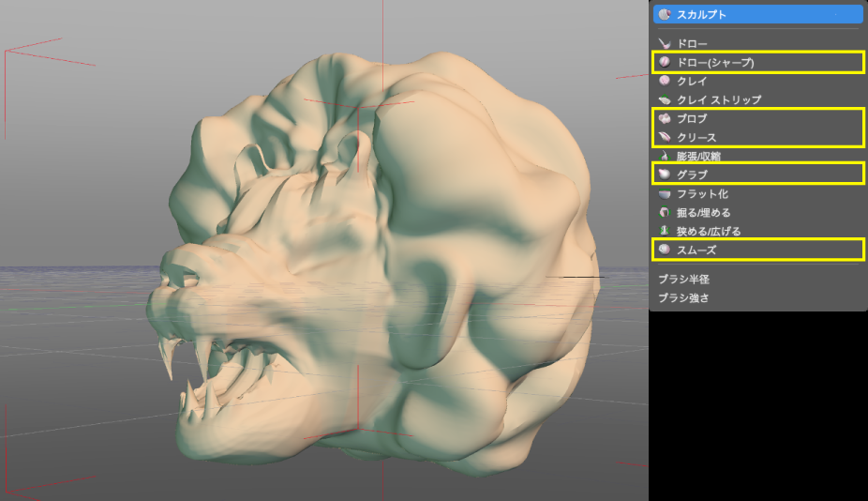Click the sculpt icon beside スカルプト
The width and height of the screenshot is (868, 501).
(665, 15)
